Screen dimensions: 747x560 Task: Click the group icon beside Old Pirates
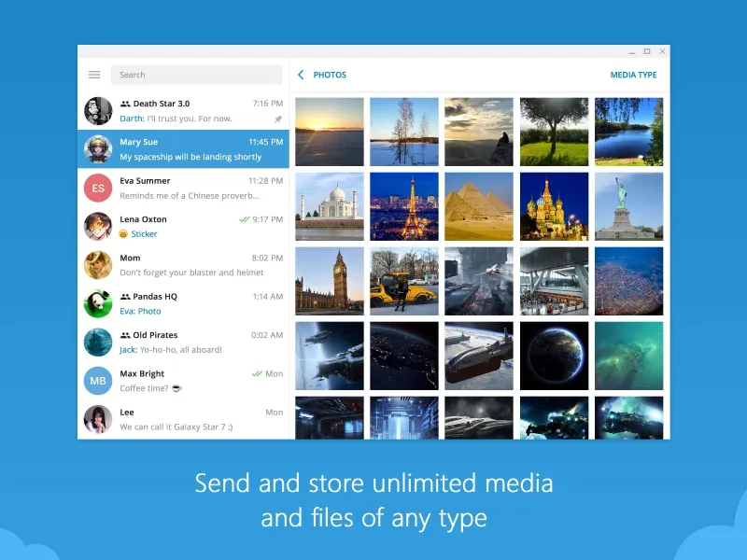125,335
